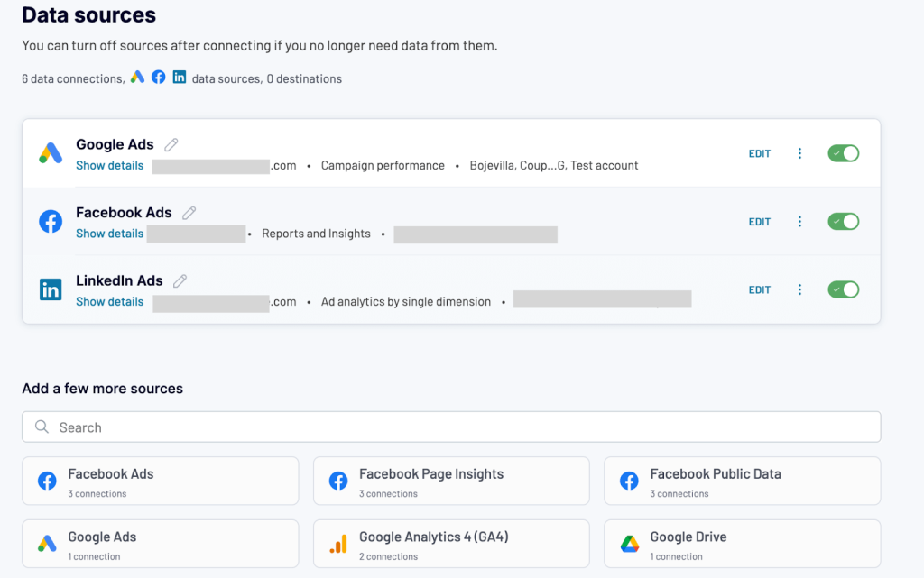Click the Google Ads icon on the bottom card

pos(47,543)
